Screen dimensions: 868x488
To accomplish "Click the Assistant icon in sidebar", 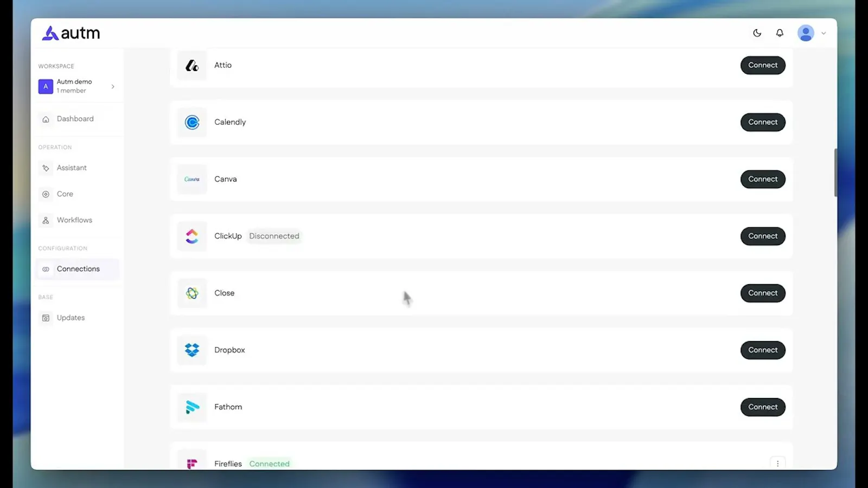I will [x=46, y=168].
